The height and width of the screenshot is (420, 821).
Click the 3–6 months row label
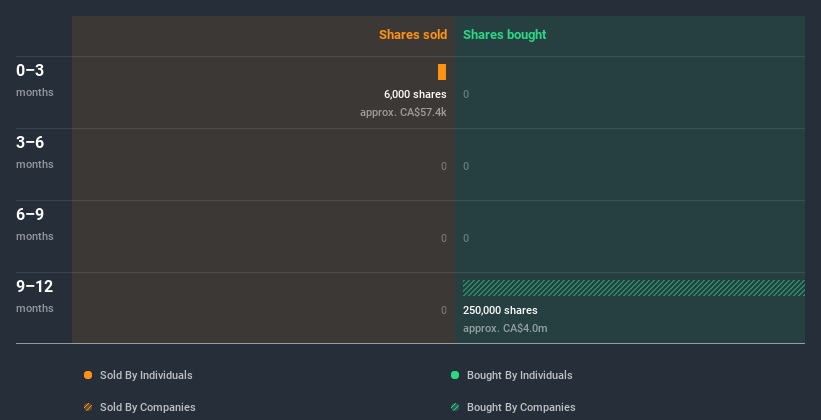35,152
